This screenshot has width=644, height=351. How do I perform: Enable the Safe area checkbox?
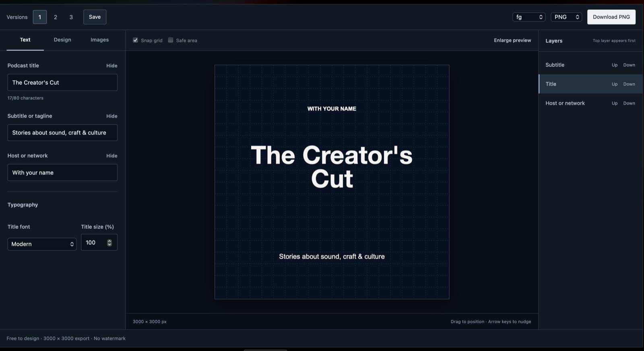pos(171,40)
